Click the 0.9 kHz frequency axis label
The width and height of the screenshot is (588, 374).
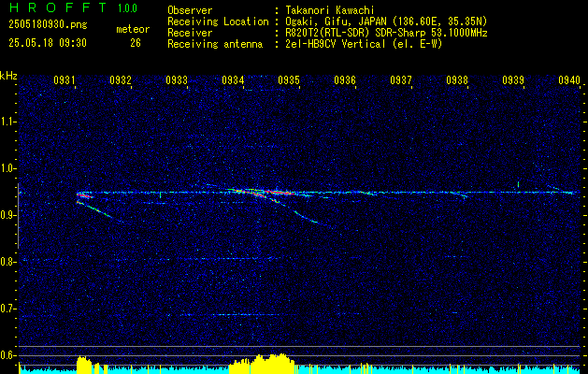click(8, 215)
